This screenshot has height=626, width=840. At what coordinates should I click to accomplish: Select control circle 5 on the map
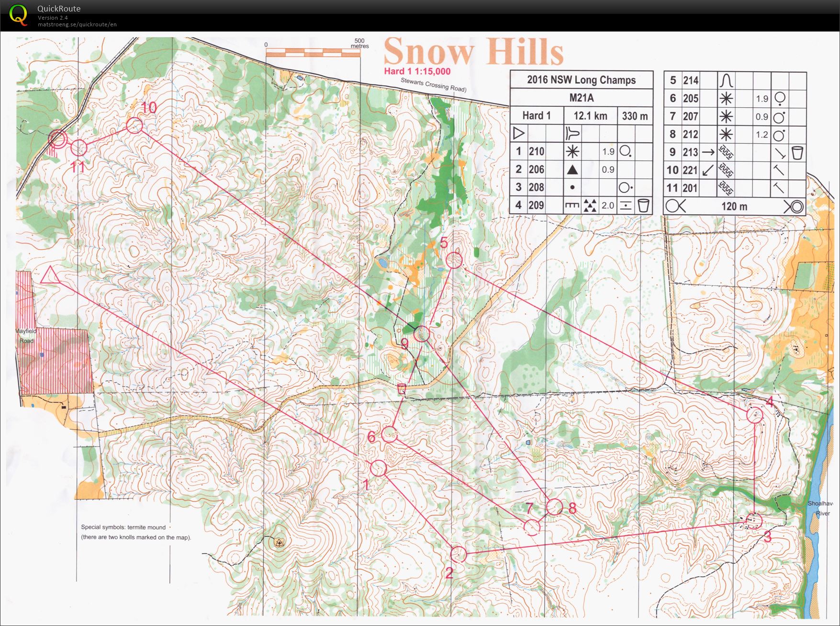click(454, 261)
